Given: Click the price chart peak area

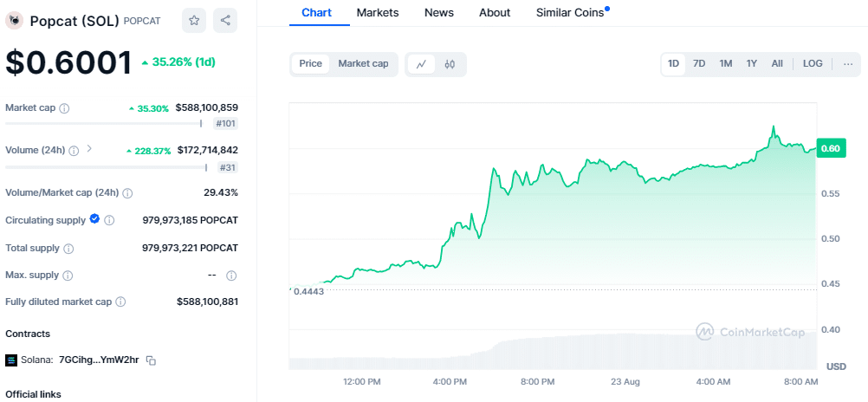Looking at the screenshot, I should click(773, 127).
